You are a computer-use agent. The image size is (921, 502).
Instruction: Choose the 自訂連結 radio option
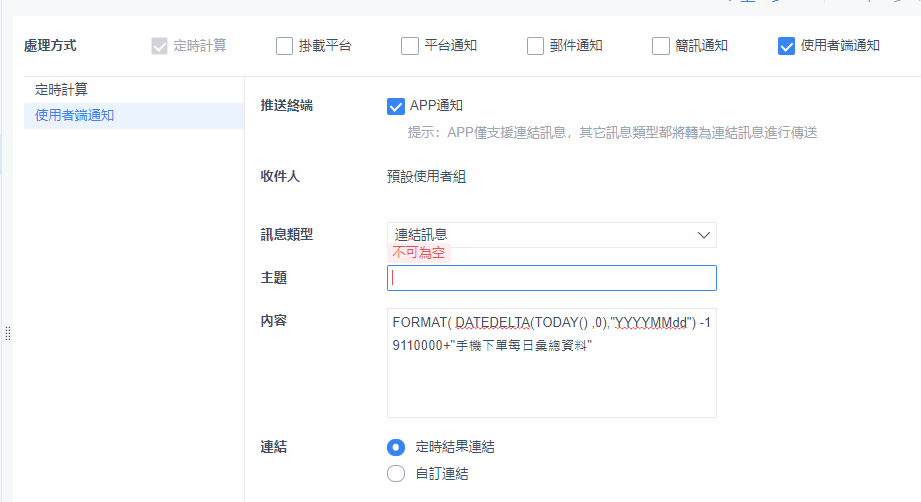click(396, 473)
